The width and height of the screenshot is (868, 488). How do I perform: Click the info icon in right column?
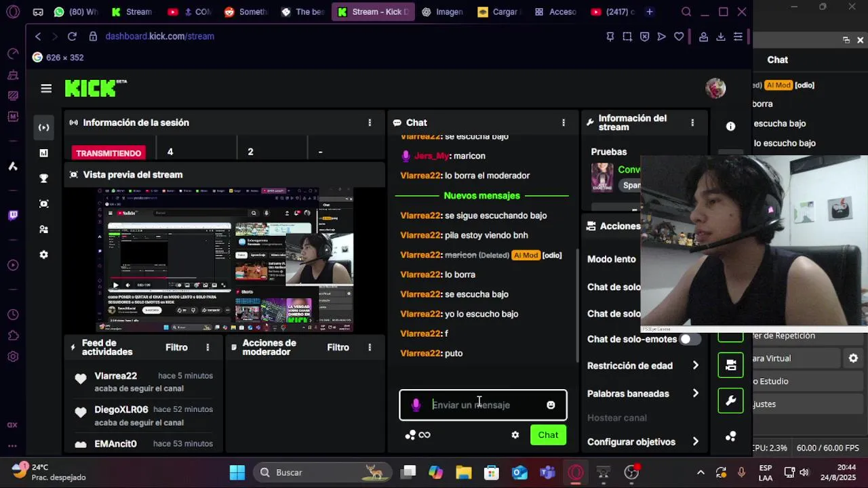point(730,127)
